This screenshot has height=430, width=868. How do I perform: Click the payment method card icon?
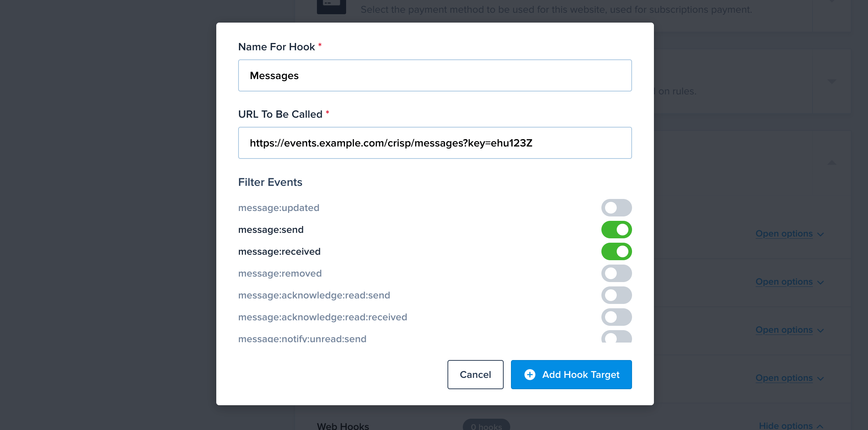[x=331, y=7]
